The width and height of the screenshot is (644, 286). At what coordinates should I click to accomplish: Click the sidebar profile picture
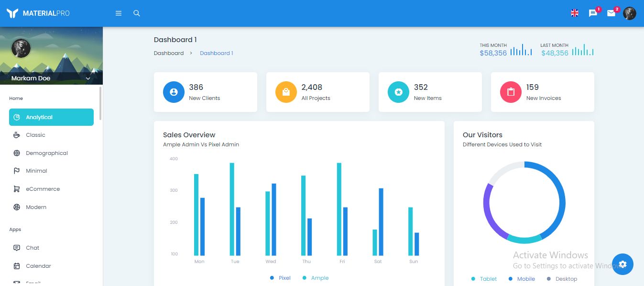pos(21,48)
